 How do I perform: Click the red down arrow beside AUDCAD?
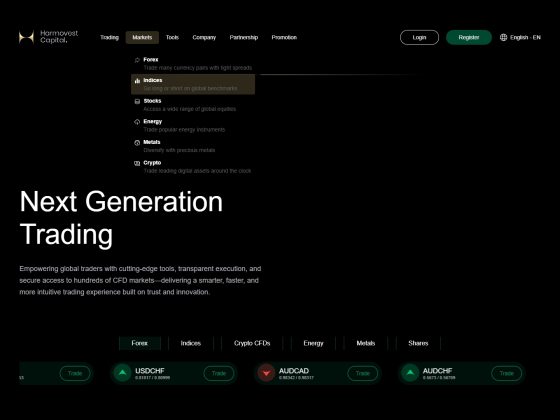[266, 373]
